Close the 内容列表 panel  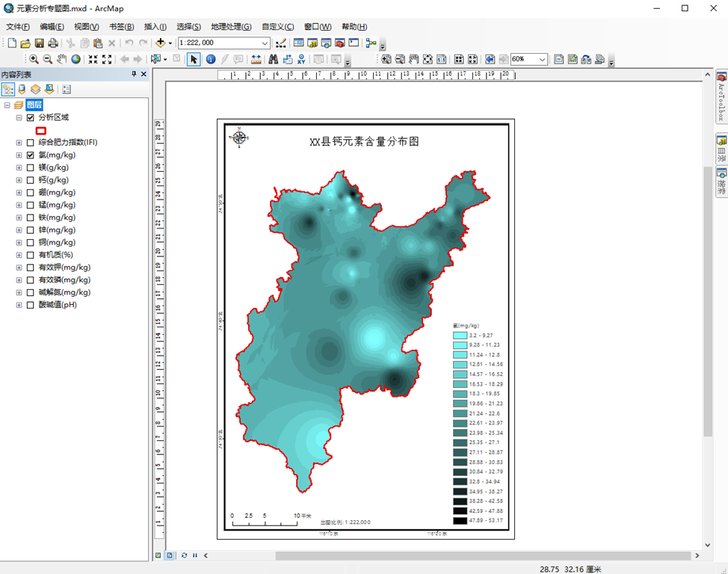click(144, 74)
